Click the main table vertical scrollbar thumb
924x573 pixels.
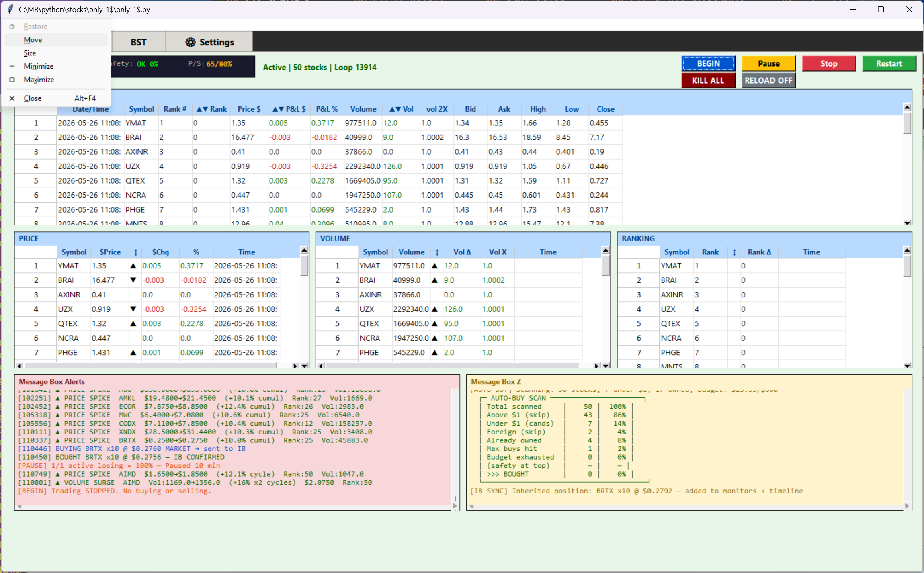coord(907,123)
